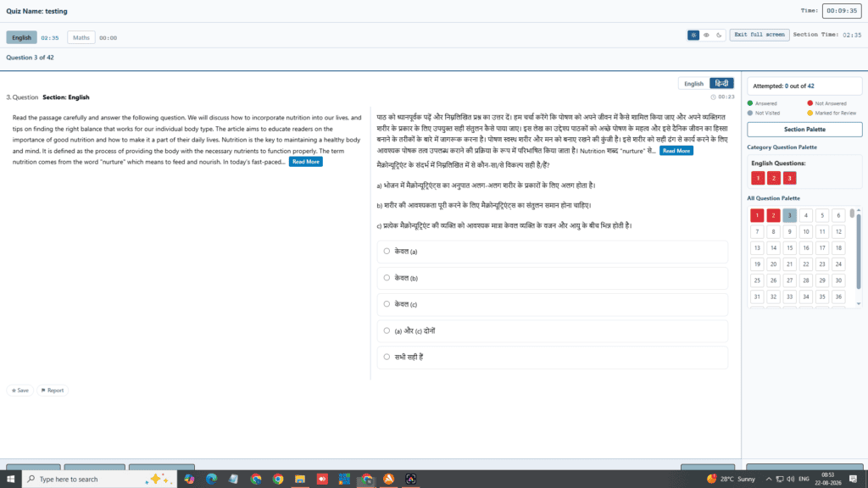868x488 pixels.
Task: Jump to question 10 in palette
Action: (806, 232)
